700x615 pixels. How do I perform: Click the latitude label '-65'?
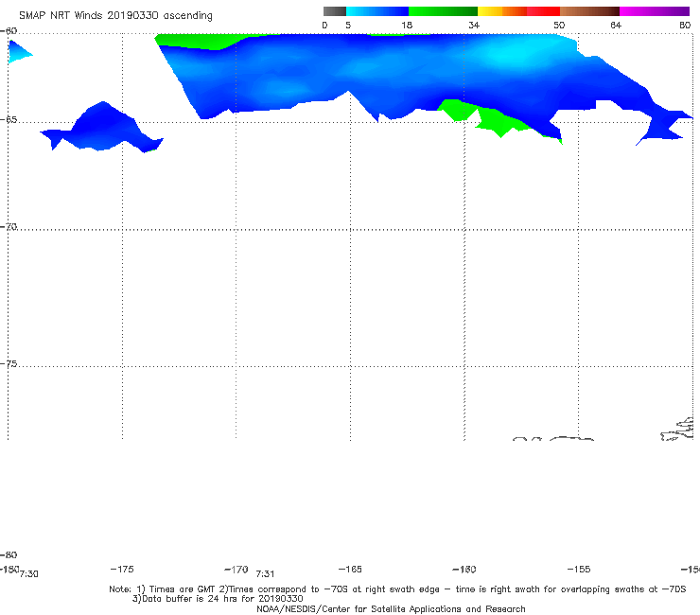[9, 120]
